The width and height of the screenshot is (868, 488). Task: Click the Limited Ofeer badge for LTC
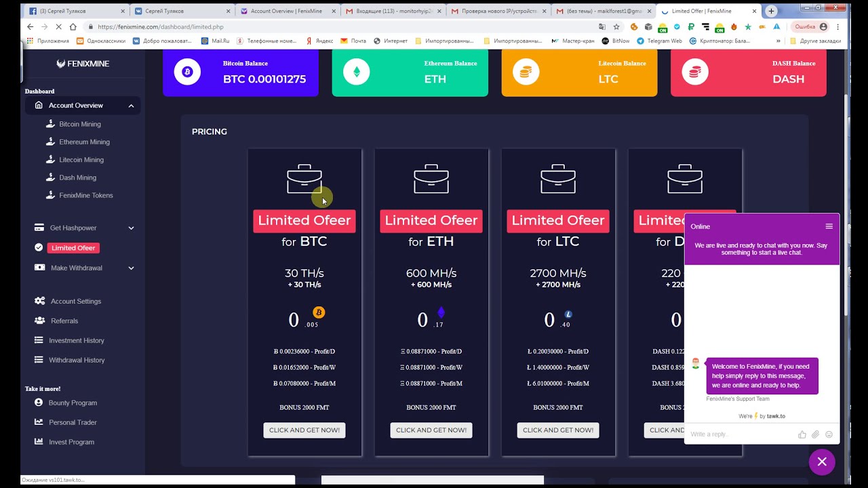click(558, 220)
